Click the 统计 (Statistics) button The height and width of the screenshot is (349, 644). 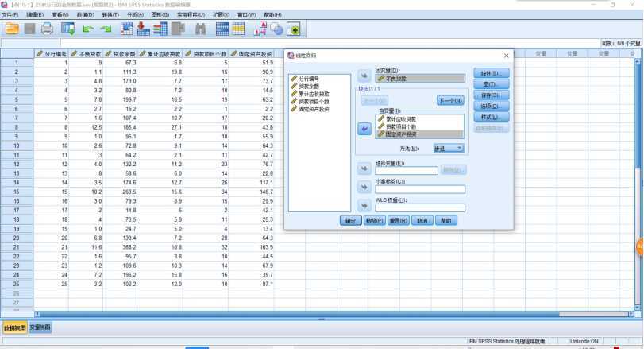(490, 73)
